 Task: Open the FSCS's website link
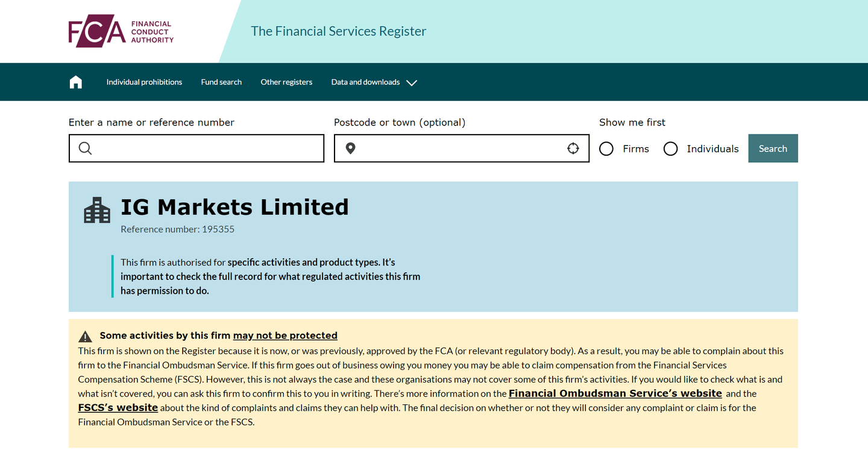(x=118, y=407)
